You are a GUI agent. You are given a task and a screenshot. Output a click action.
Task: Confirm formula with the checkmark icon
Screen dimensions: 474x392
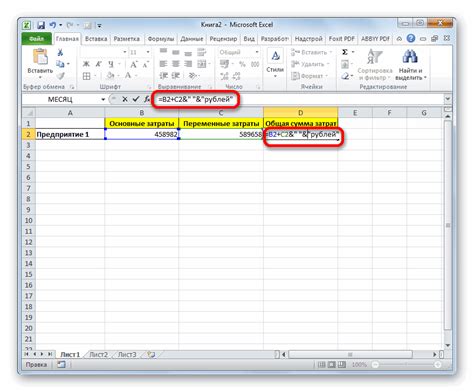click(136, 99)
